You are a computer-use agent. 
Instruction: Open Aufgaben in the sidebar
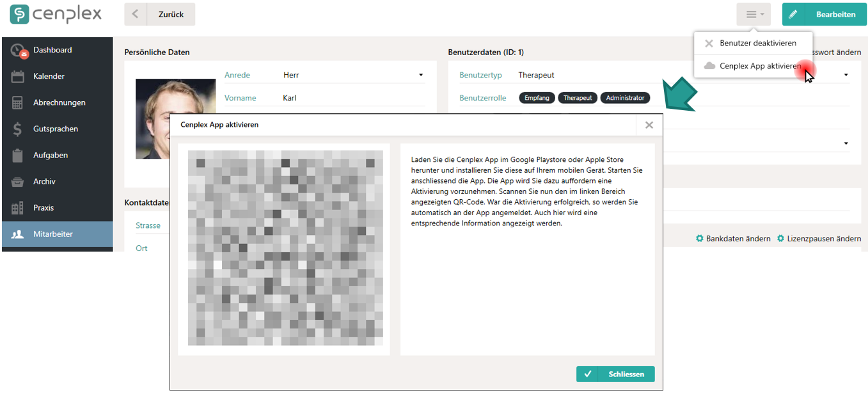click(58, 155)
